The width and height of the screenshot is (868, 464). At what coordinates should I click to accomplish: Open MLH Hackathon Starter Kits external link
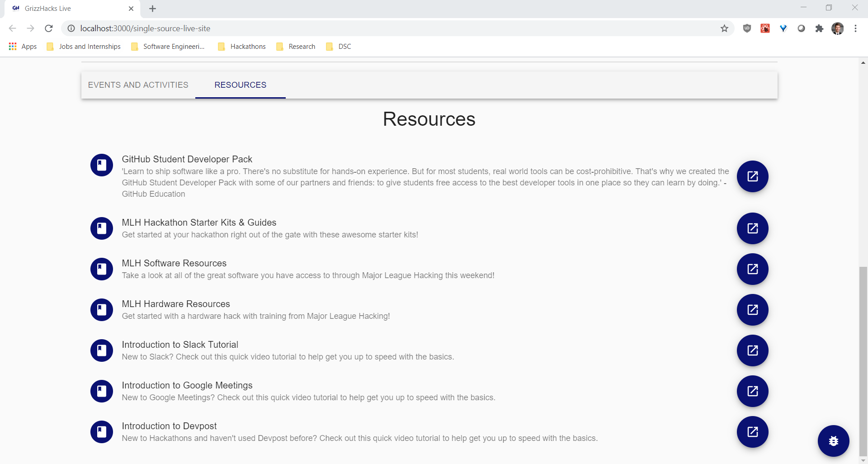pyautogui.click(x=752, y=228)
